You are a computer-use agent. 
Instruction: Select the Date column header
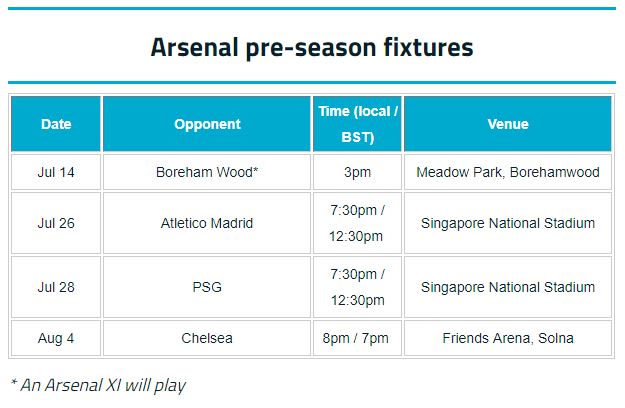56,124
